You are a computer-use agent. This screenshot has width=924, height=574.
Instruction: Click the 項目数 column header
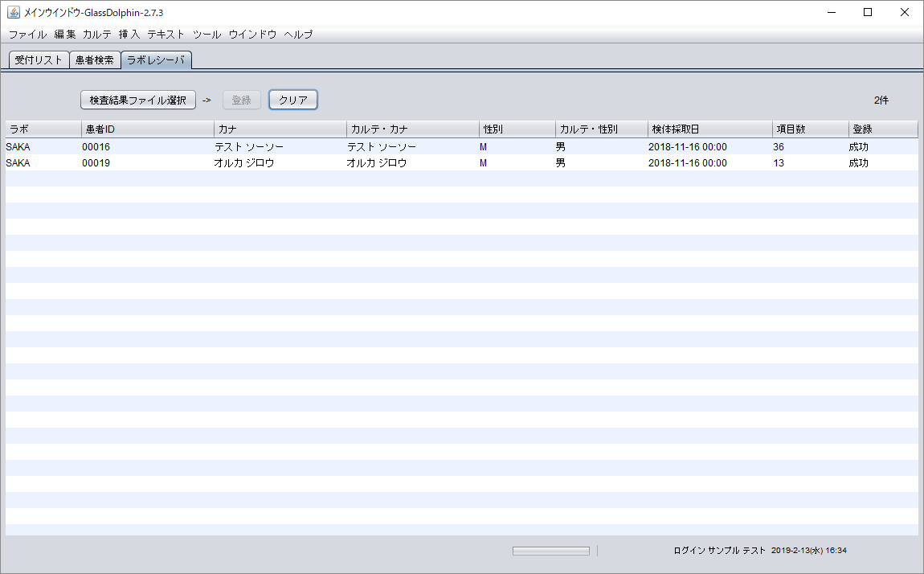click(x=810, y=129)
